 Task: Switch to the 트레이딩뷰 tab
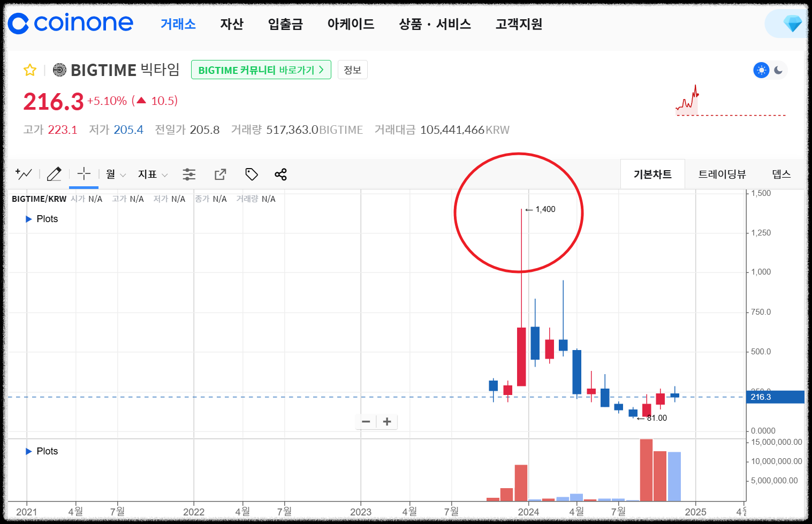click(x=722, y=174)
